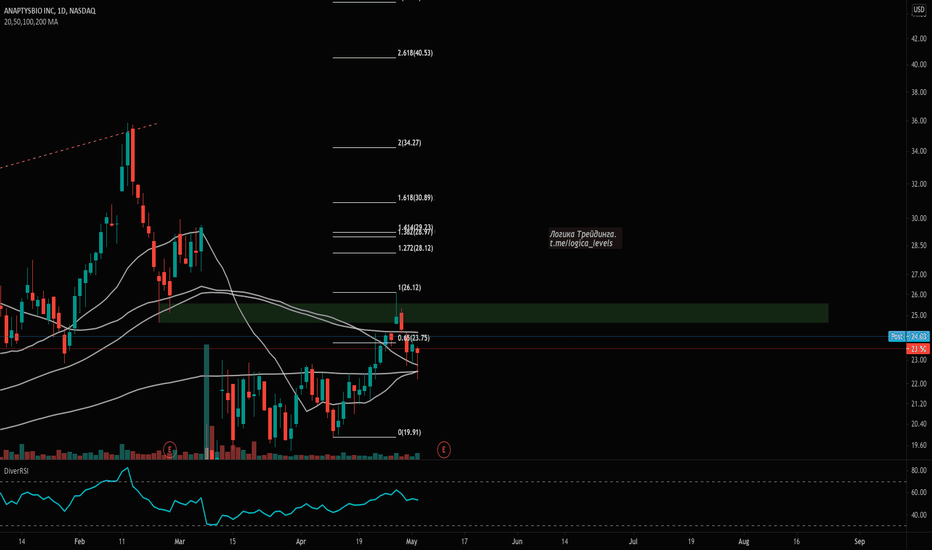Click the RSI 40.00 axis label

(x=919, y=515)
